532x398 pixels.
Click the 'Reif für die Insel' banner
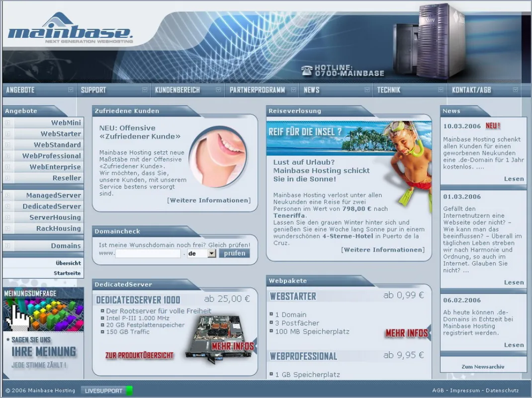pos(349,138)
